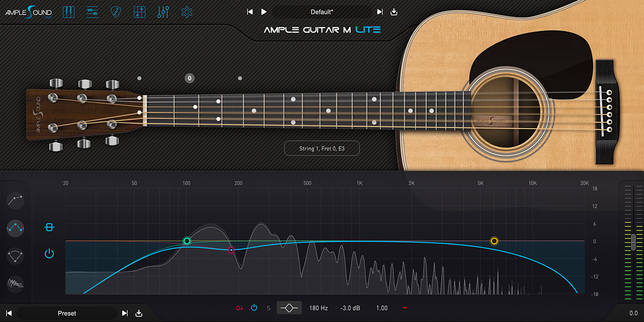Open the FX grid panel icon
Screen dimensions: 644x322
coord(140,12)
